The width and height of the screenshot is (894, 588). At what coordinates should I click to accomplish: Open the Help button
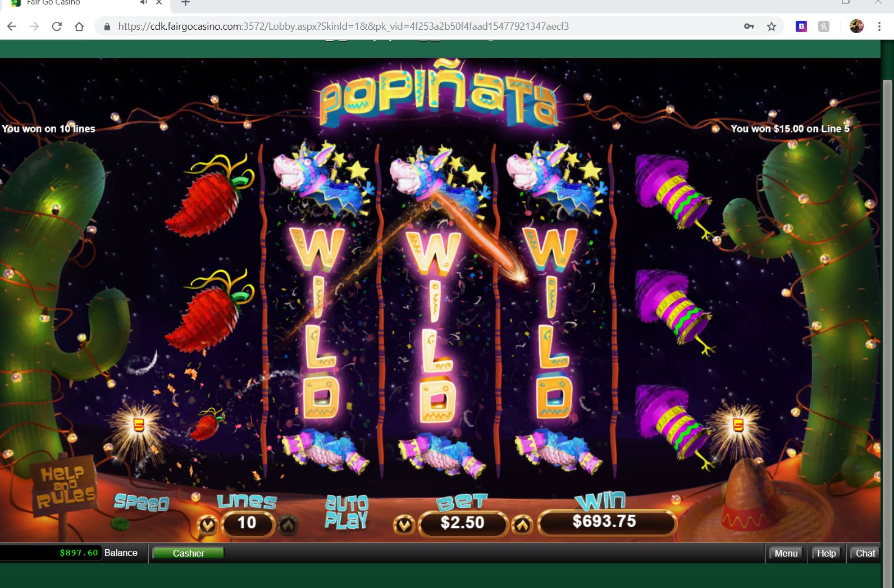pos(827,553)
